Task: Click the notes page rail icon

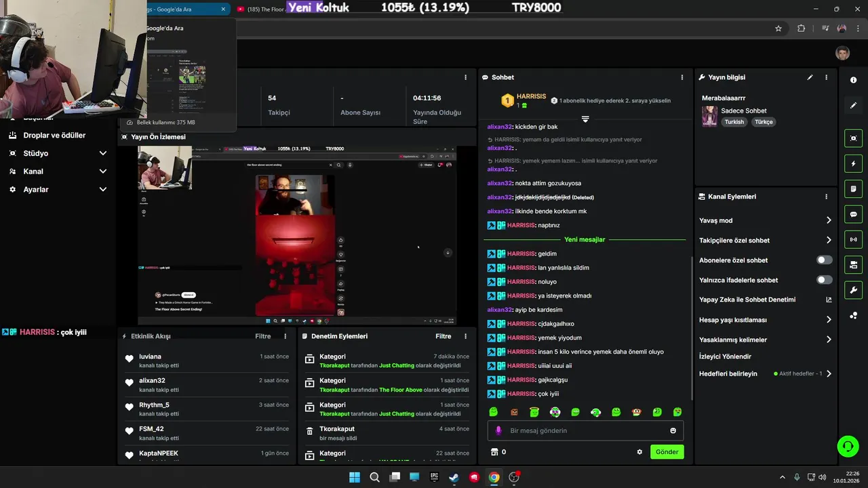Action: coord(853,188)
